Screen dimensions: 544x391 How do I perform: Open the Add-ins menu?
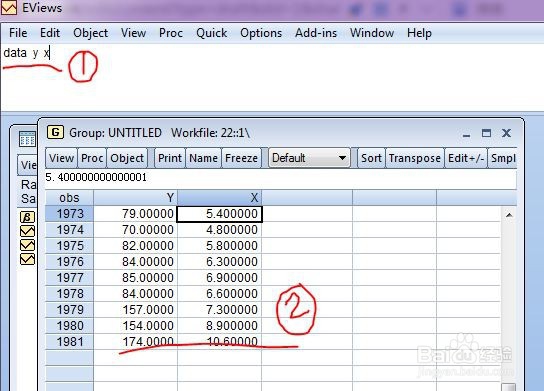[316, 33]
